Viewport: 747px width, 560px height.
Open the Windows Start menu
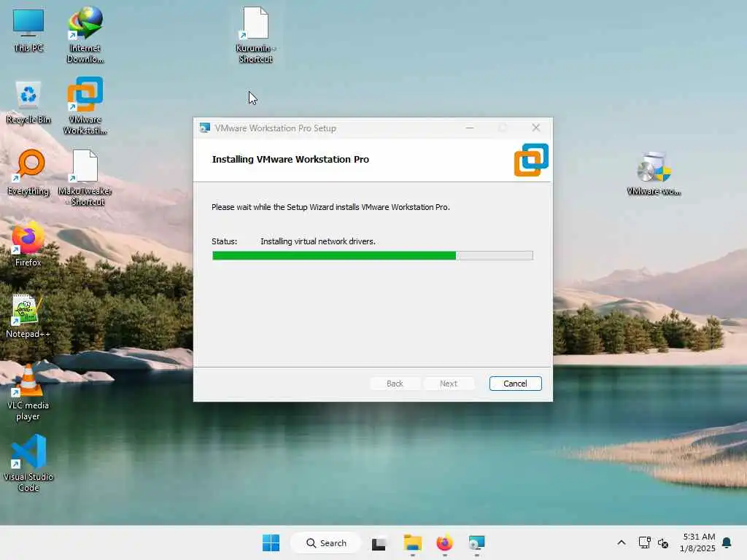[271, 542]
